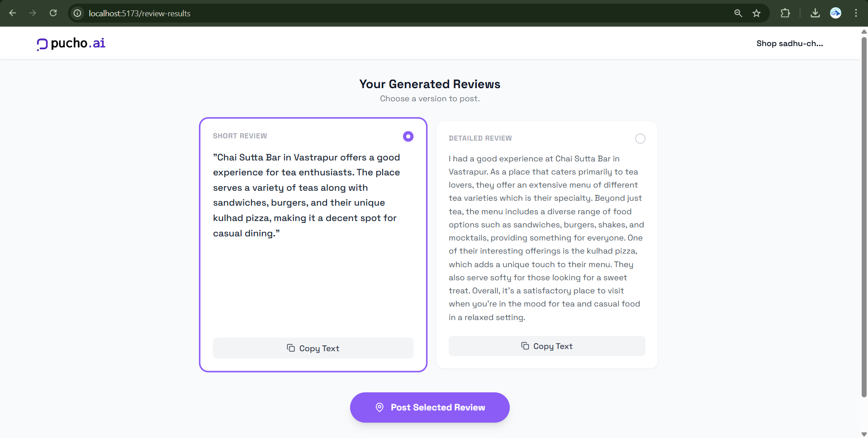Open the zoom magnifier in address bar

(738, 13)
